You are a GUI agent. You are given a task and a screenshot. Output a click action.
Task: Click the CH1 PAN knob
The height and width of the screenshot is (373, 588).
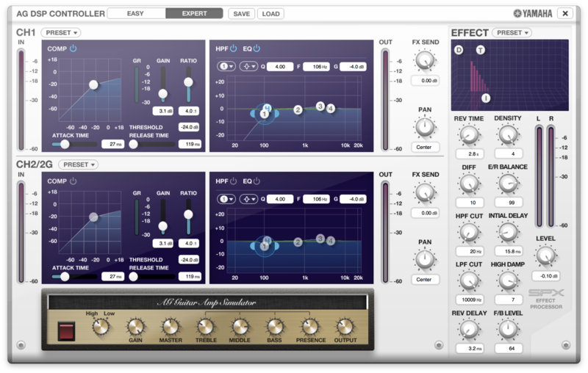pyautogui.click(x=425, y=126)
